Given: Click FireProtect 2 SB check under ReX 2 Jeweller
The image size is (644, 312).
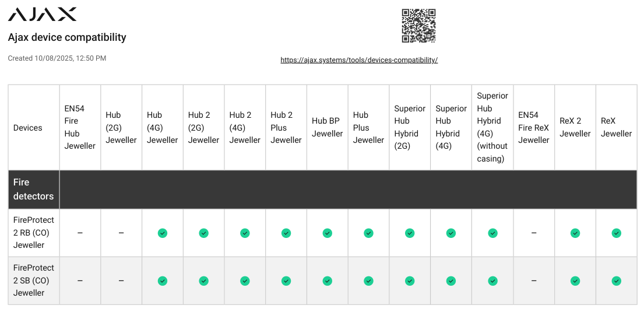Looking at the screenshot, I should 575,281.
